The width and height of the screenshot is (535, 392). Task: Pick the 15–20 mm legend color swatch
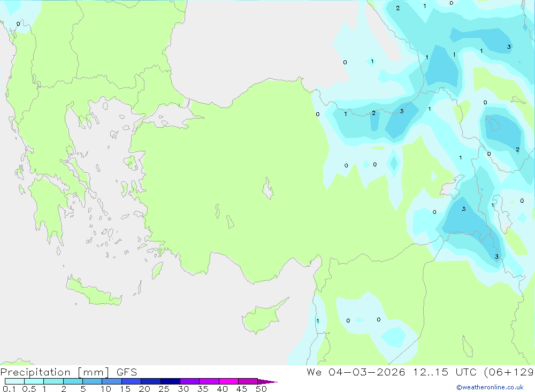coord(132,381)
